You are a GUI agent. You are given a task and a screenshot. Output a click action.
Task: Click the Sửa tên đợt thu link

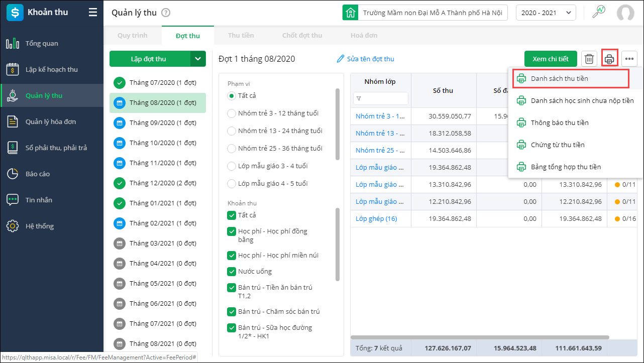[365, 59]
